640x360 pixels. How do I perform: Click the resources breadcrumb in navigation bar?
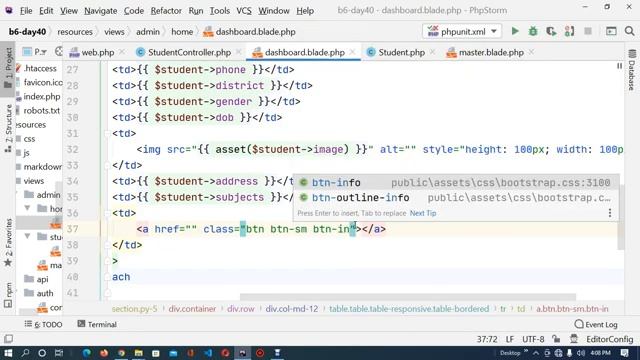75,31
